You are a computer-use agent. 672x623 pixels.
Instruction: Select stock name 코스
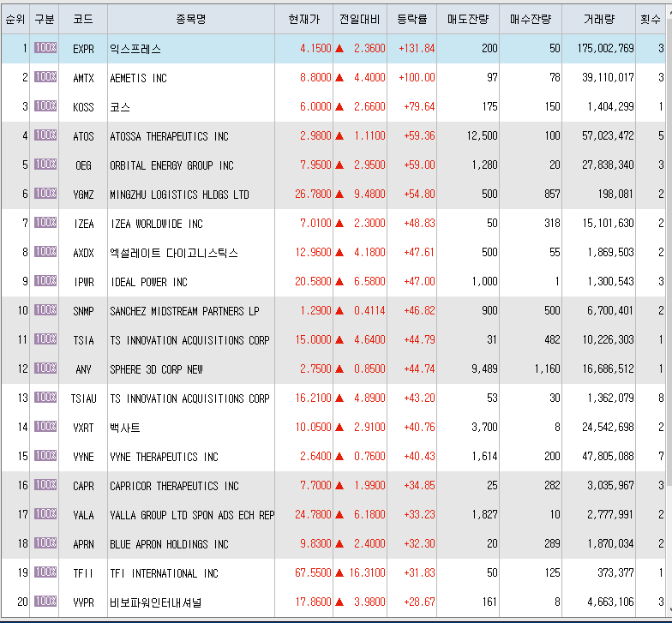[120, 107]
